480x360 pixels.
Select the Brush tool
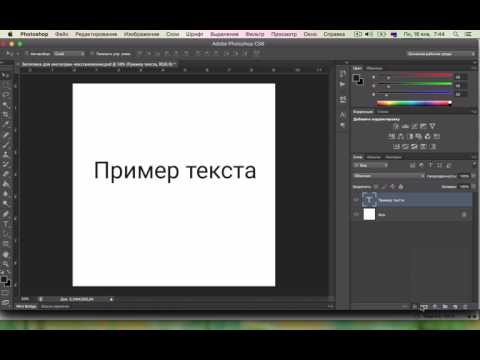(6, 145)
